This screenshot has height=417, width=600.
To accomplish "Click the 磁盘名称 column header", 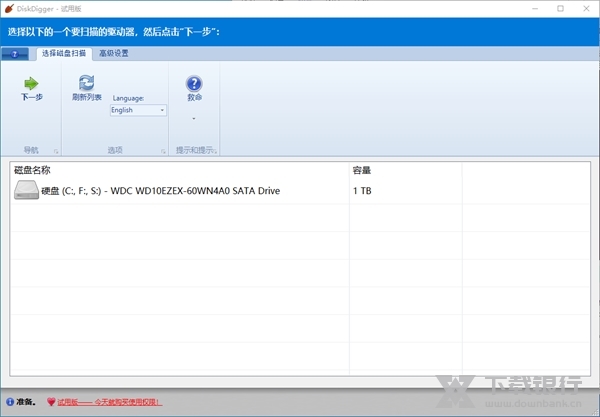I will click(32, 170).
